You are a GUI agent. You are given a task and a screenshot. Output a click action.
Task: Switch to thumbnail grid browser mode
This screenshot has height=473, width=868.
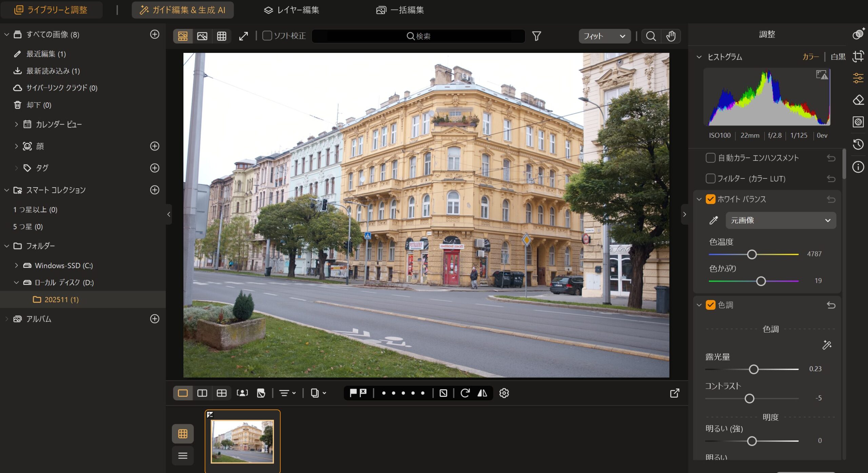[x=221, y=36]
